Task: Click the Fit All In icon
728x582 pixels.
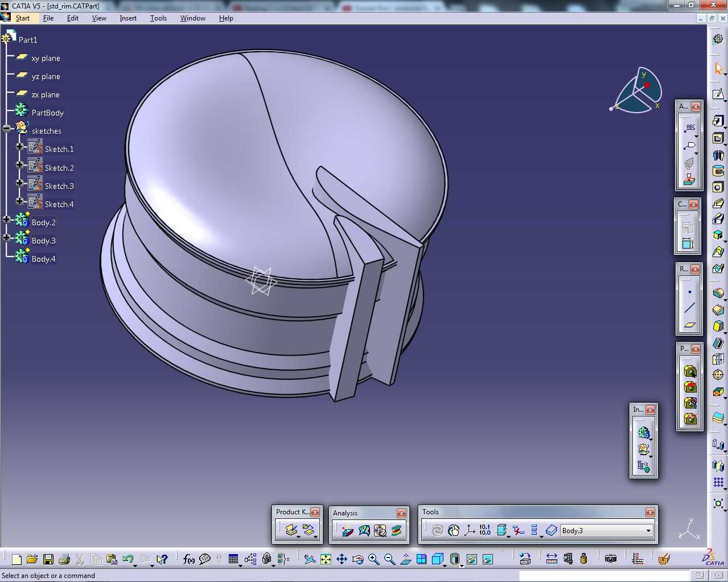Action: [x=326, y=559]
